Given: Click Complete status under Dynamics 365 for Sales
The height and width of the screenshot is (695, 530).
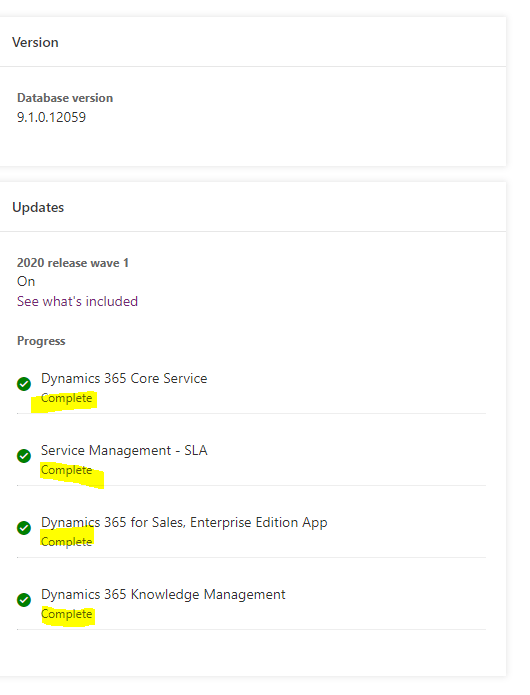Looking at the screenshot, I should click(x=66, y=542).
